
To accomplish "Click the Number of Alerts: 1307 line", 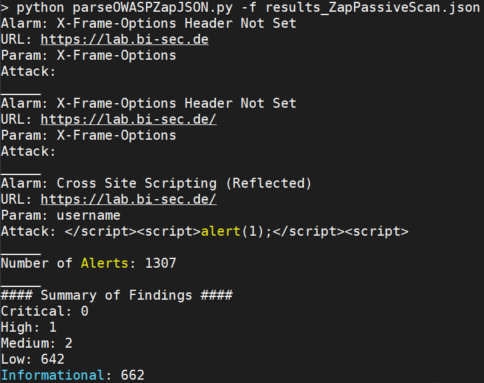I will (x=88, y=263).
